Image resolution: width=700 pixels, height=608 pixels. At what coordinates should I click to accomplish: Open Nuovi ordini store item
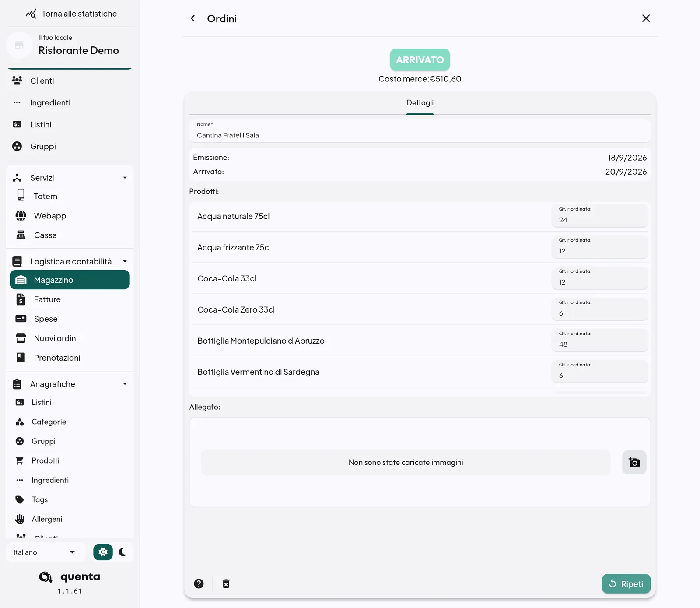[70, 338]
